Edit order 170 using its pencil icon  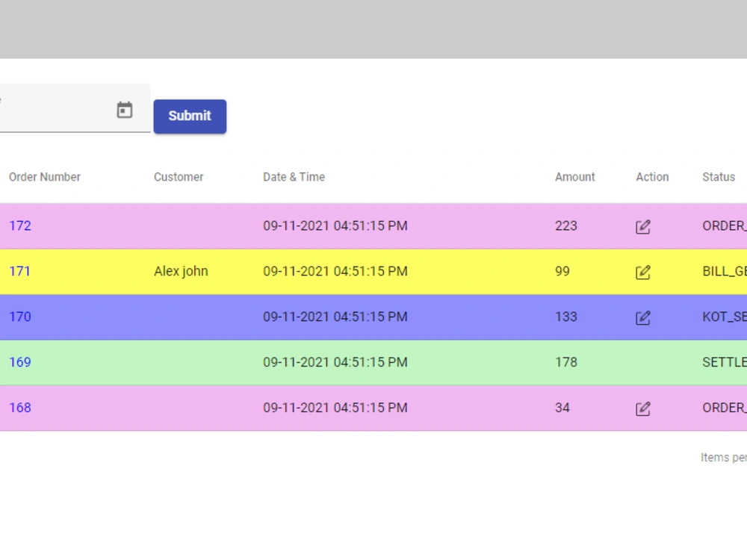click(x=642, y=317)
